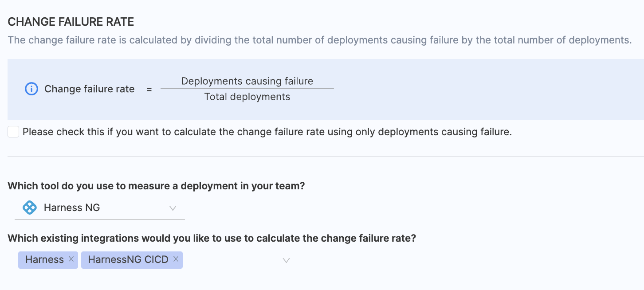Expand the Harness NG tool dropdown arrow

(x=173, y=208)
